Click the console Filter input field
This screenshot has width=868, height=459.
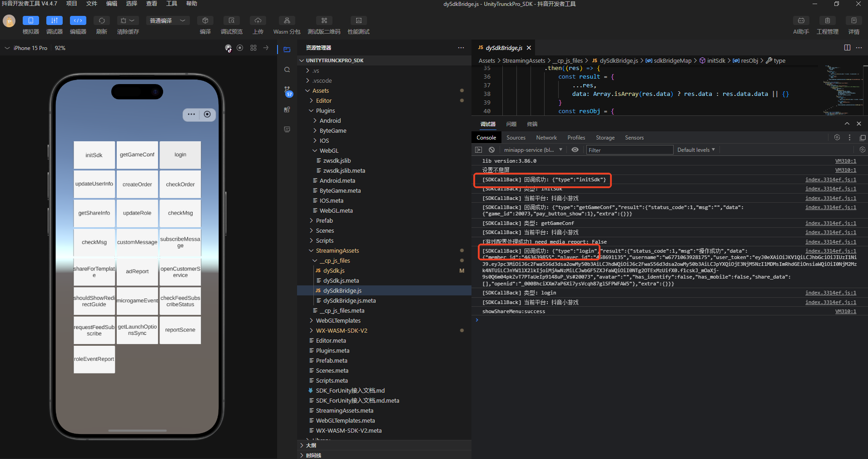click(629, 150)
